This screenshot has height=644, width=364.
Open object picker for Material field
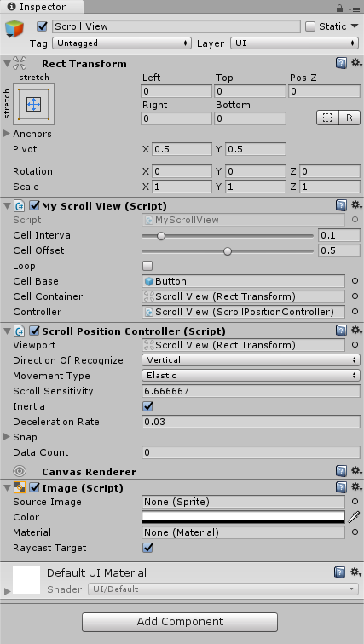coord(355,532)
